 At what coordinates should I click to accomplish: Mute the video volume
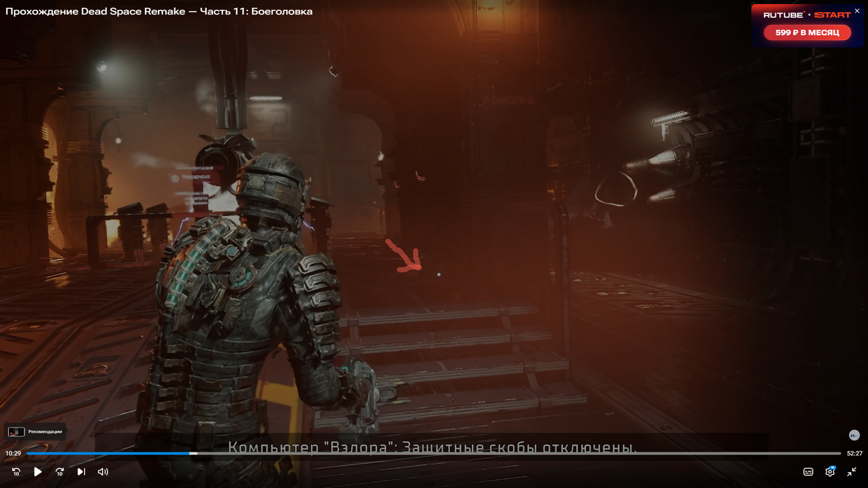click(x=103, y=472)
